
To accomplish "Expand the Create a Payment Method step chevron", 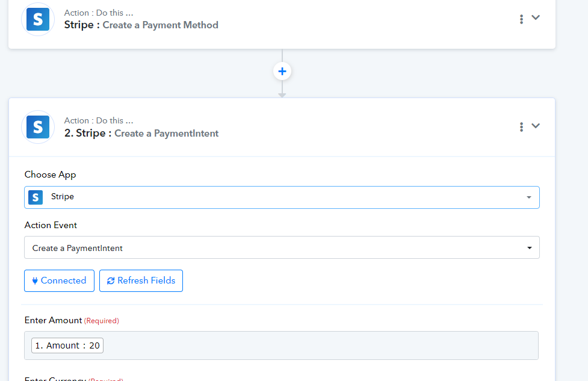I will 536,17.
